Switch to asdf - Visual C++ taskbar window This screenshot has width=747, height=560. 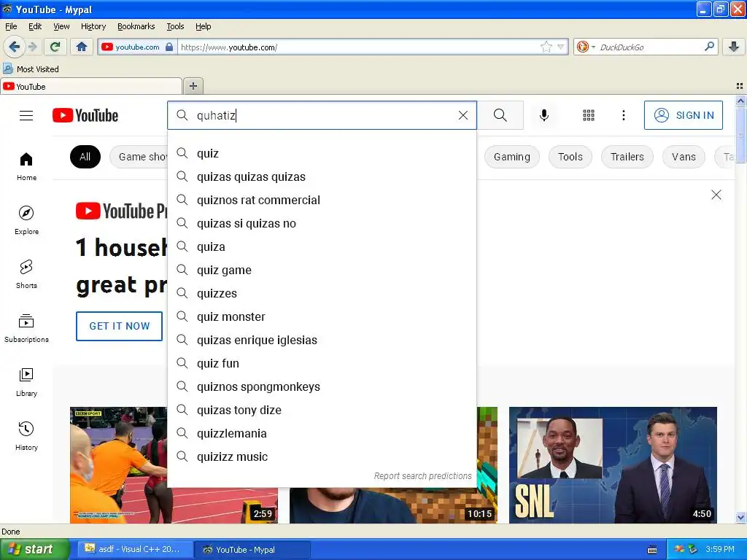pyautogui.click(x=135, y=549)
